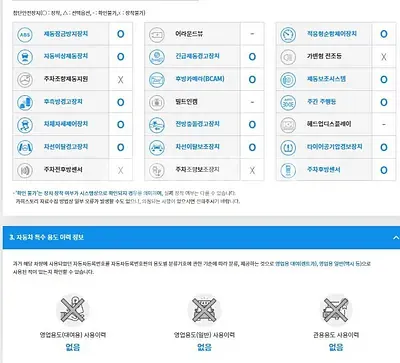
Task: Click the 영업용도(일반) 사용이력 taxi icon
Action: (204, 310)
